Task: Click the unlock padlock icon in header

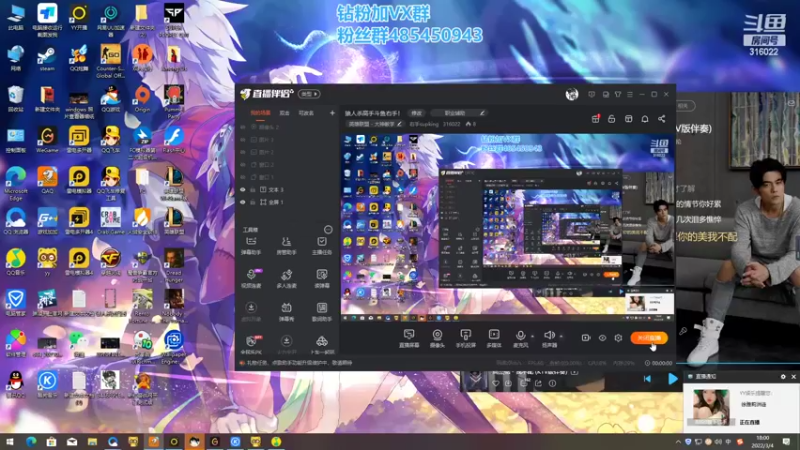Action: click(612, 119)
